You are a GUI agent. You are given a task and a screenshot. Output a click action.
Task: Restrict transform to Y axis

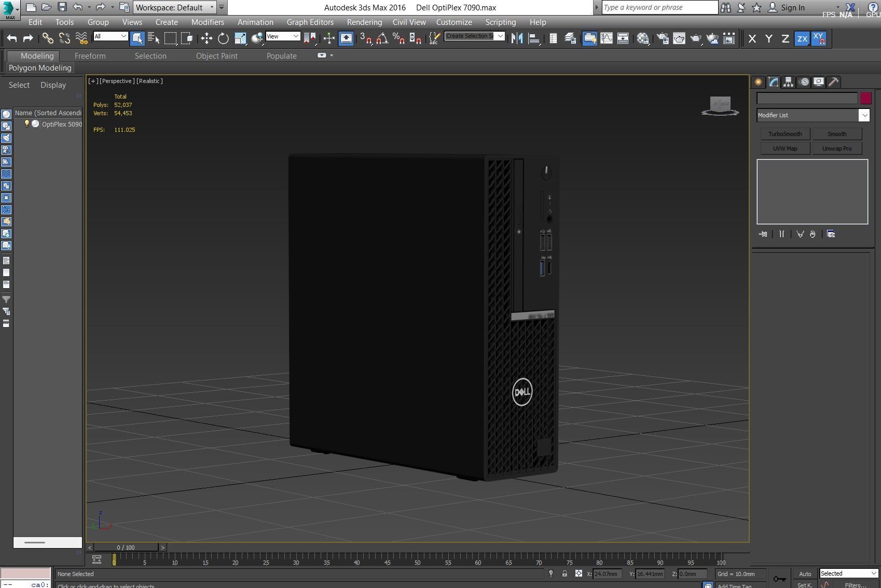(x=769, y=38)
